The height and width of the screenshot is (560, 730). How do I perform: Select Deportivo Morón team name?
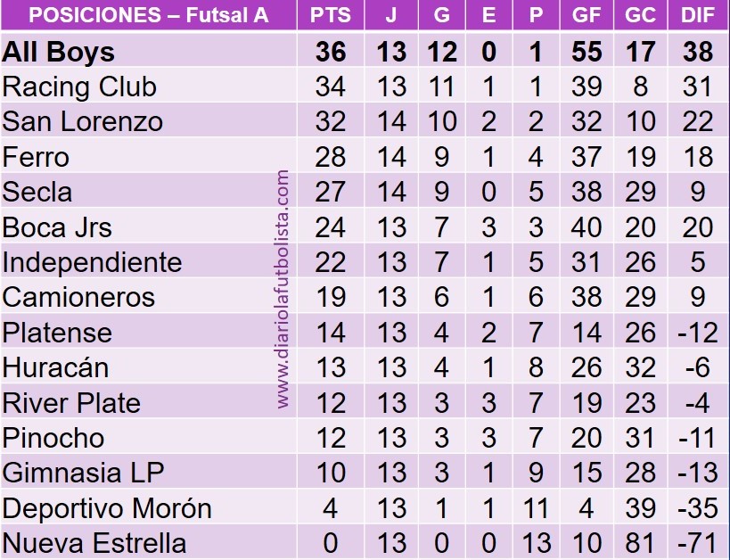[x=107, y=508]
